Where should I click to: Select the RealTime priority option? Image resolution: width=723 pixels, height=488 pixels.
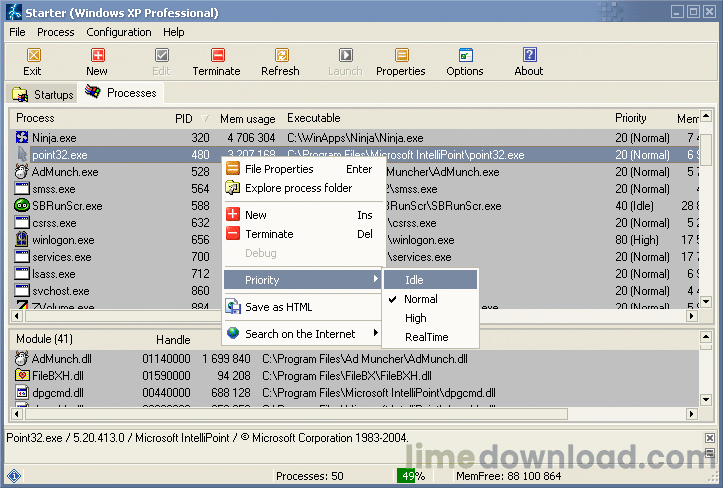(x=426, y=337)
